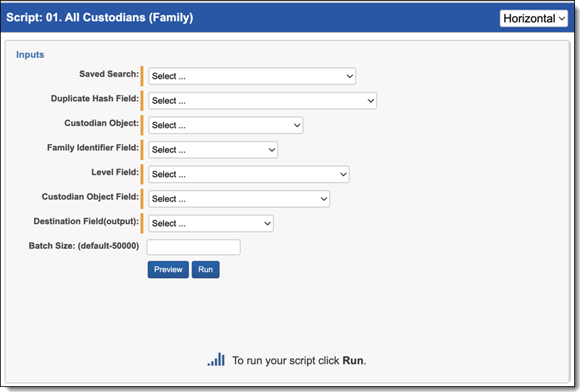580x392 pixels.
Task: Open the Horizontal layout dropdown
Action: click(534, 18)
